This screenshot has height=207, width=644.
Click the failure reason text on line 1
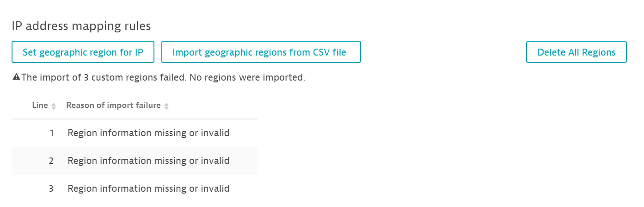coord(148,133)
